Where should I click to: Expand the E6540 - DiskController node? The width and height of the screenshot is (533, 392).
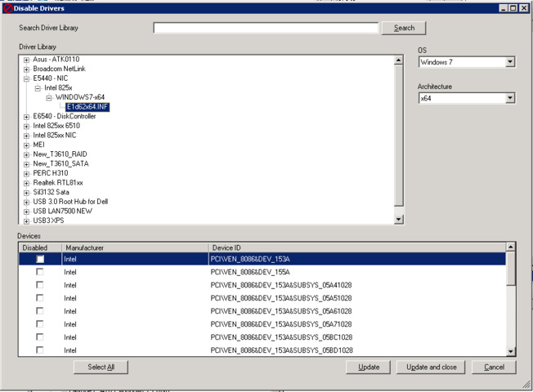point(26,117)
